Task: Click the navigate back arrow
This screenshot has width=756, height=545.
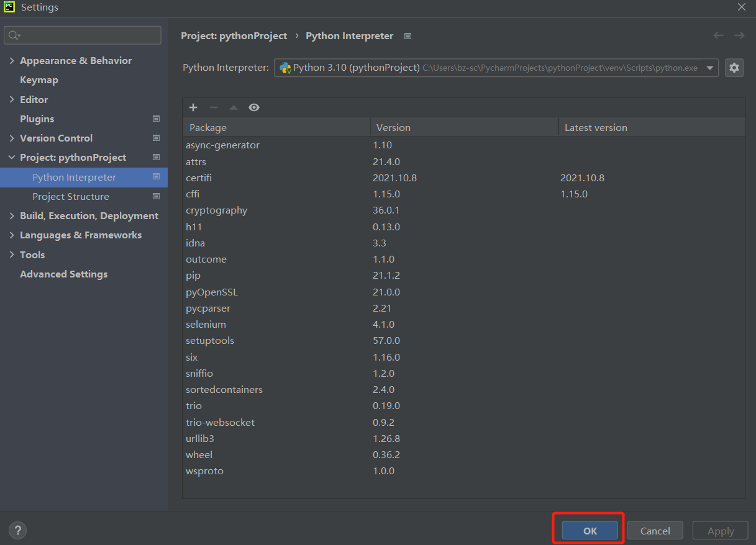Action: coord(718,36)
